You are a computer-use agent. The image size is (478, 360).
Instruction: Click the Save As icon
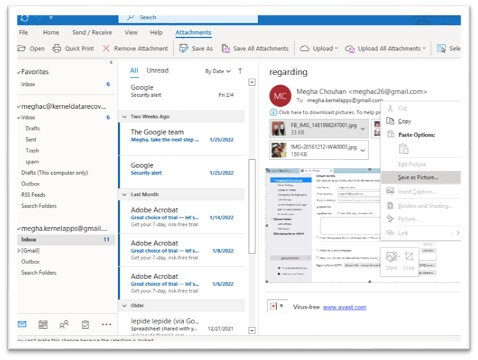point(183,48)
